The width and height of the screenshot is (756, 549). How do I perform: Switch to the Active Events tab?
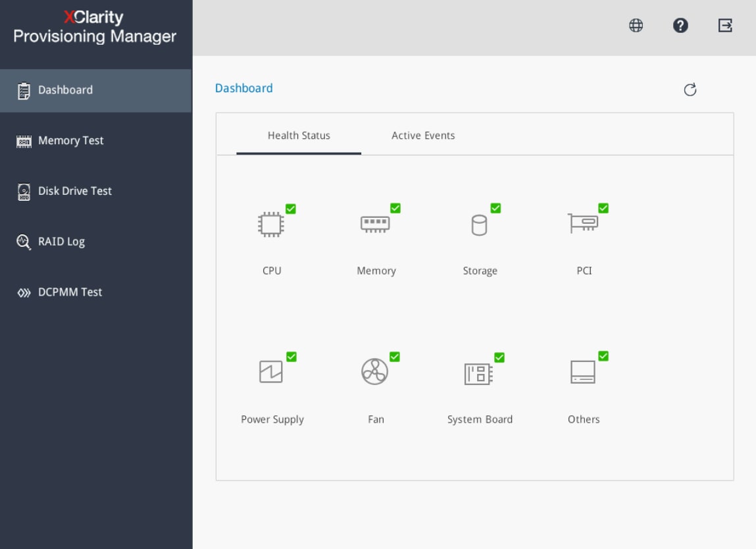423,136
